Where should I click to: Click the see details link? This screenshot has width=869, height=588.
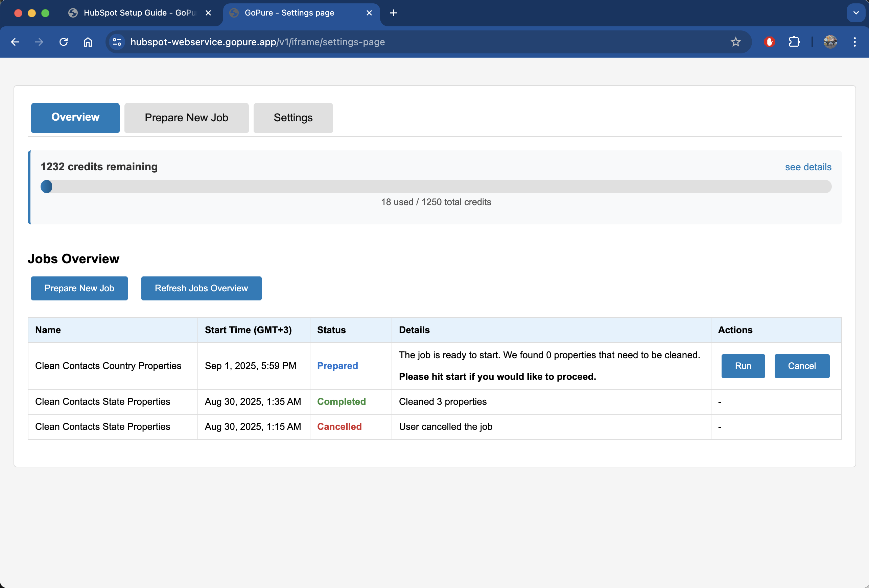click(808, 167)
